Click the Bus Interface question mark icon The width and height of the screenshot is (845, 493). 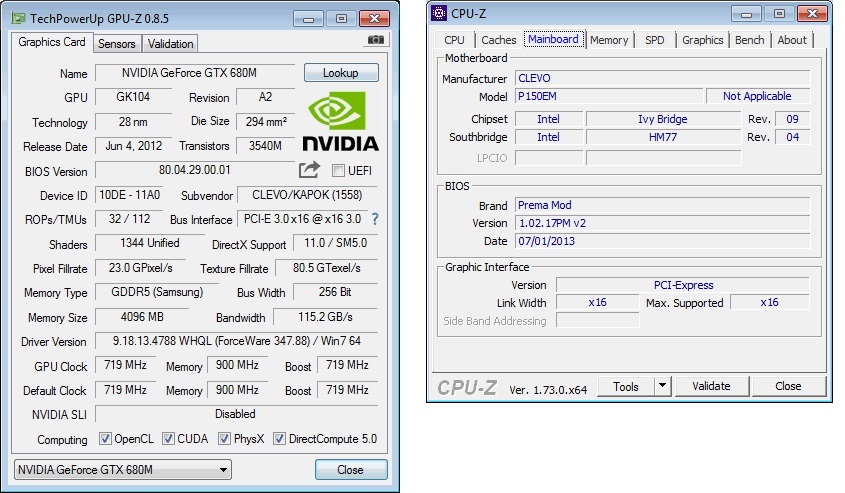(375, 219)
